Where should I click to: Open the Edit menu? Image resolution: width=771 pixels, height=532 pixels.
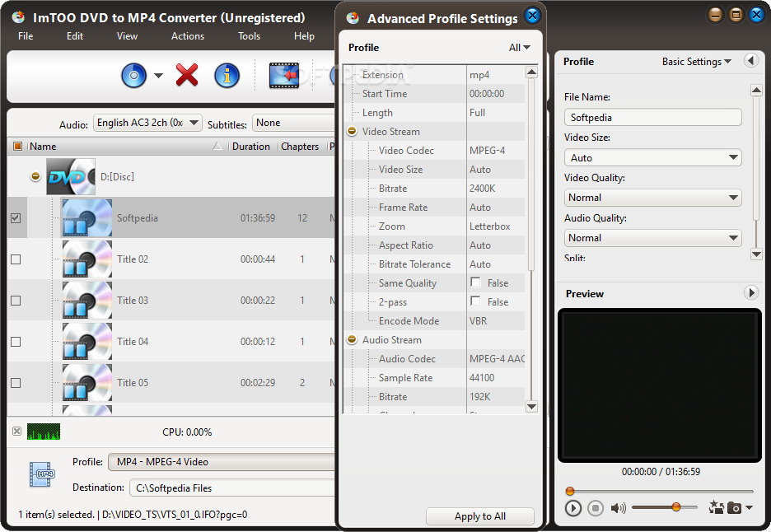coord(75,36)
